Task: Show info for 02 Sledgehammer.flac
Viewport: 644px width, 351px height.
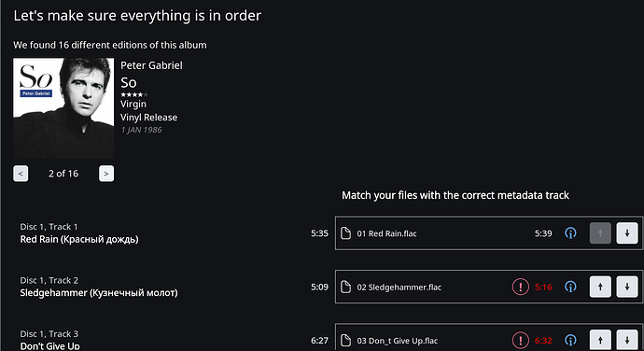Action: (570, 287)
